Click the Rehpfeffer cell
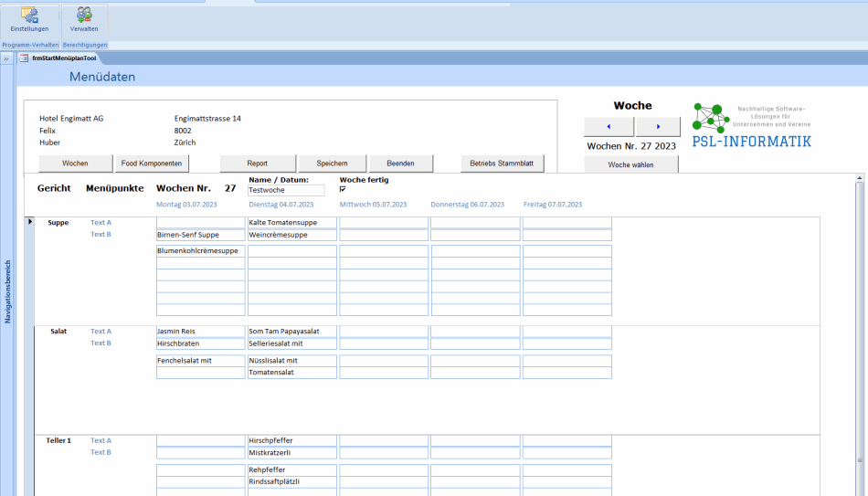The height and width of the screenshot is (496, 868). [x=291, y=470]
